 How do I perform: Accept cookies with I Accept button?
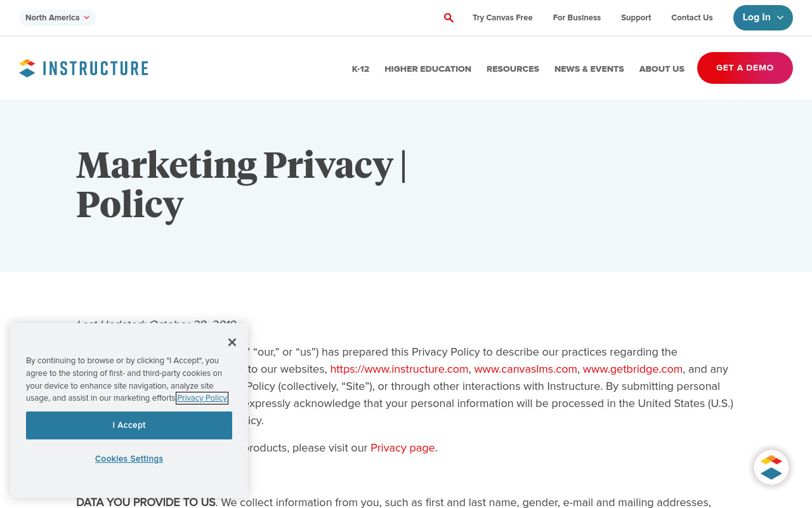[129, 425]
